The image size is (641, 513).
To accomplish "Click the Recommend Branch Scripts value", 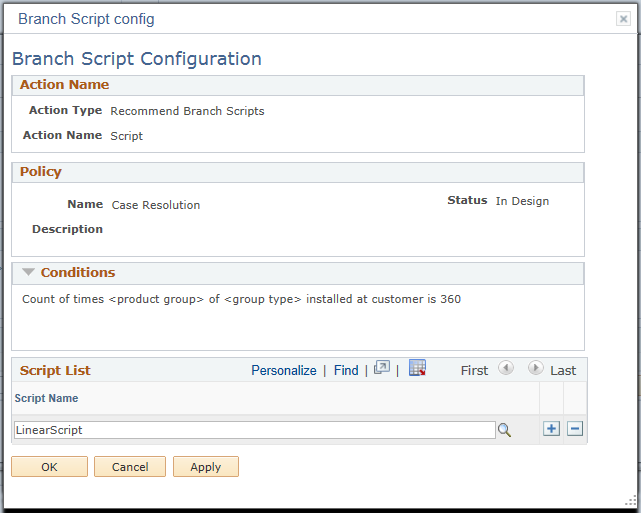I will (187, 111).
